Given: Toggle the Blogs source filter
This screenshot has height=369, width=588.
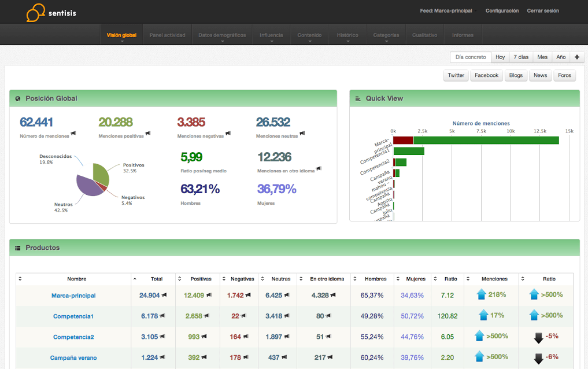Looking at the screenshot, I should coord(516,75).
